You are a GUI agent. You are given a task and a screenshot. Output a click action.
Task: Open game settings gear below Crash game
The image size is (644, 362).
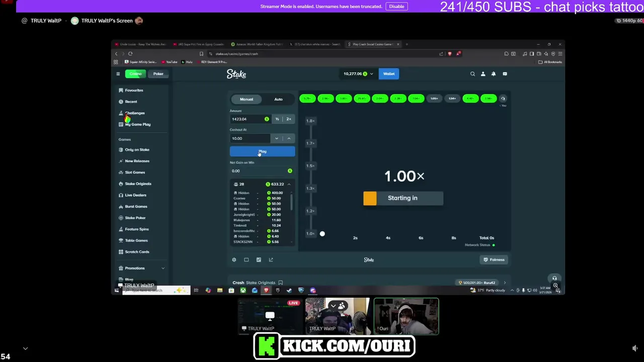pos(234,260)
